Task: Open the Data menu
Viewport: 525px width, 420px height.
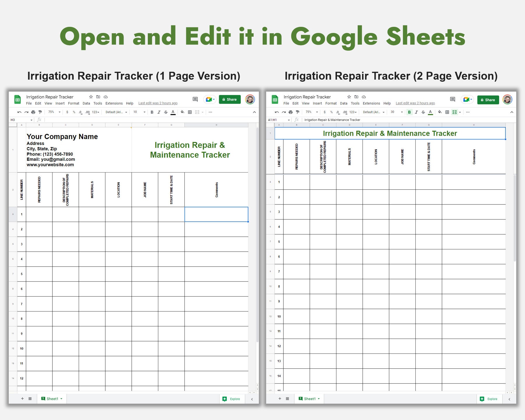Action: click(86, 103)
